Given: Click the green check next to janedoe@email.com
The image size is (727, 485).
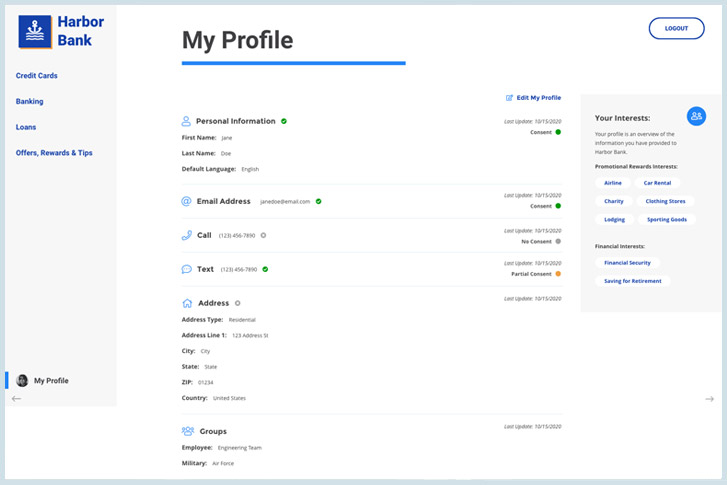Looking at the screenshot, I should point(319,201).
